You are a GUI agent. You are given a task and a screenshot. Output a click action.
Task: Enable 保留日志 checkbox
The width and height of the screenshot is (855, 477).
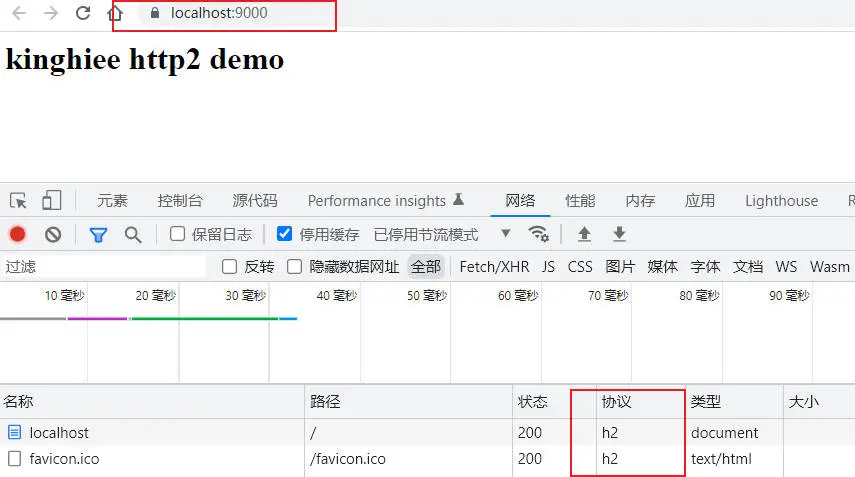(177, 234)
